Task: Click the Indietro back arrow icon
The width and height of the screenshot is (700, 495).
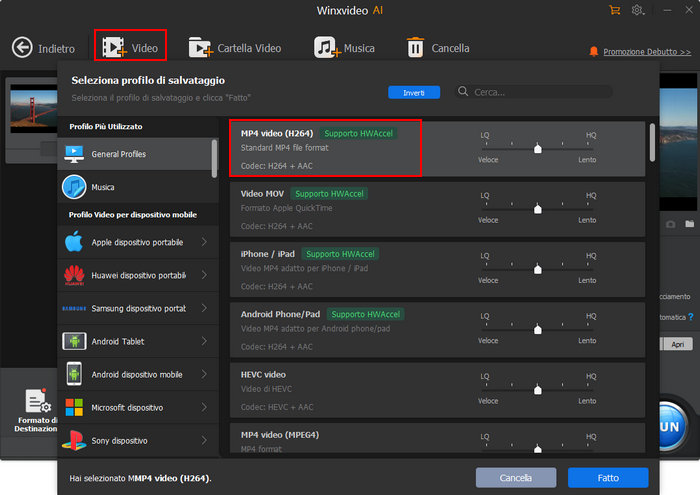Action: click(23, 47)
